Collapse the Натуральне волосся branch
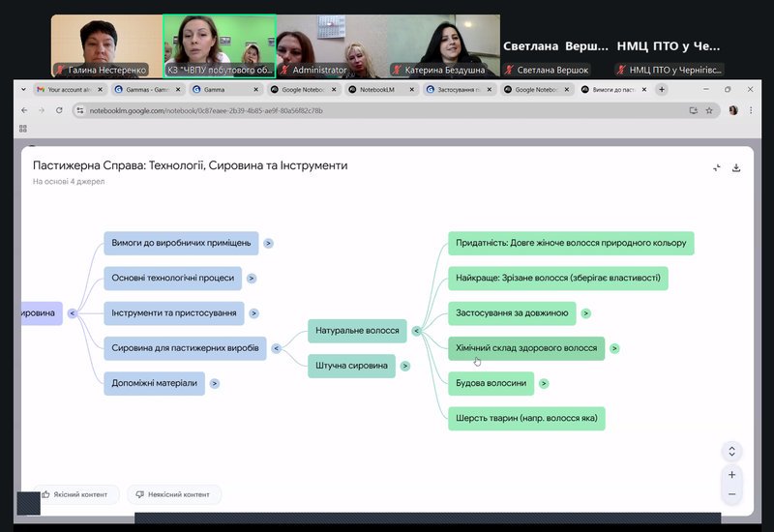The image size is (774, 532). [416, 331]
